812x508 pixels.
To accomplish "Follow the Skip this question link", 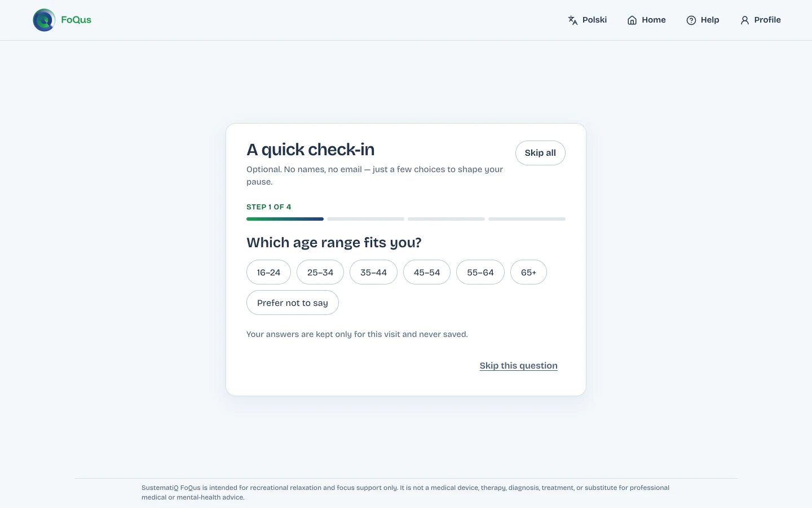I will point(519,366).
